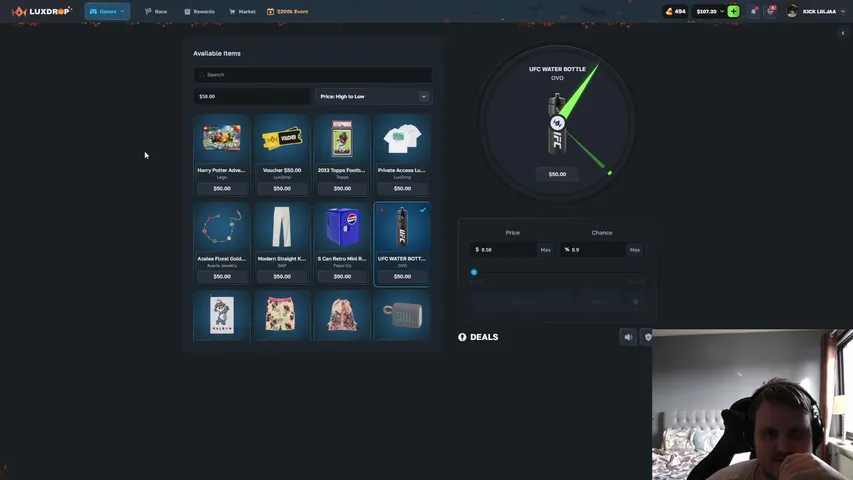Image resolution: width=853 pixels, height=480 pixels.
Task: Open the Market page
Action: tap(242, 11)
